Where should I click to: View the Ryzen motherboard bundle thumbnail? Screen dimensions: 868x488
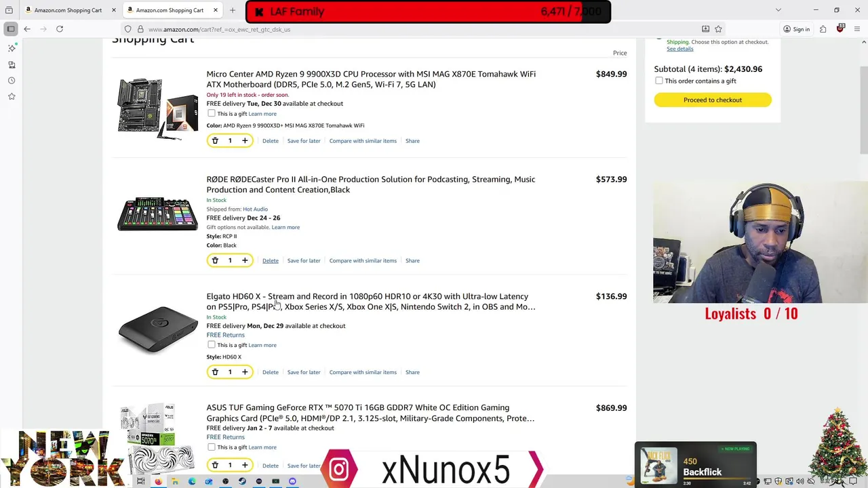(158, 108)
